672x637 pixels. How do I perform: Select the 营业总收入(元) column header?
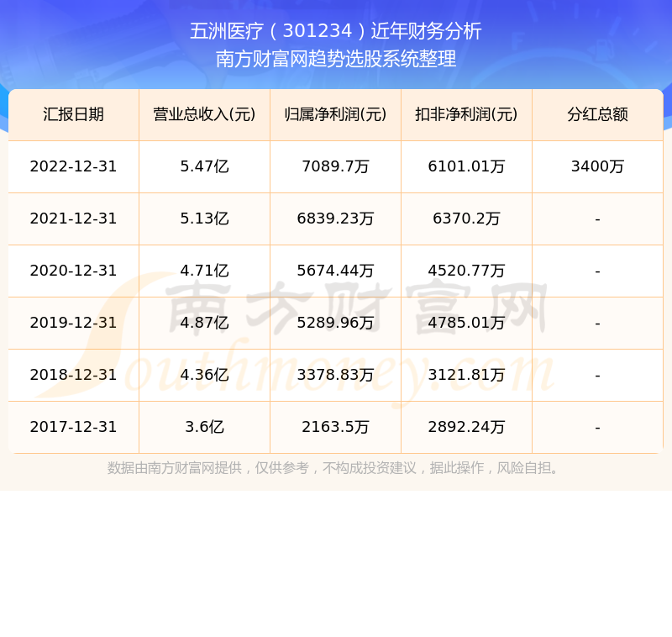(204, 114)
